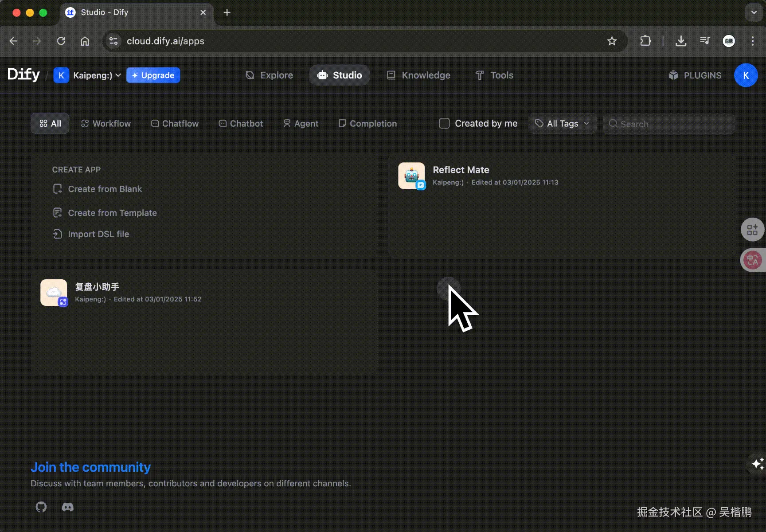Go forward in browser history

click(x=37, y=41)
